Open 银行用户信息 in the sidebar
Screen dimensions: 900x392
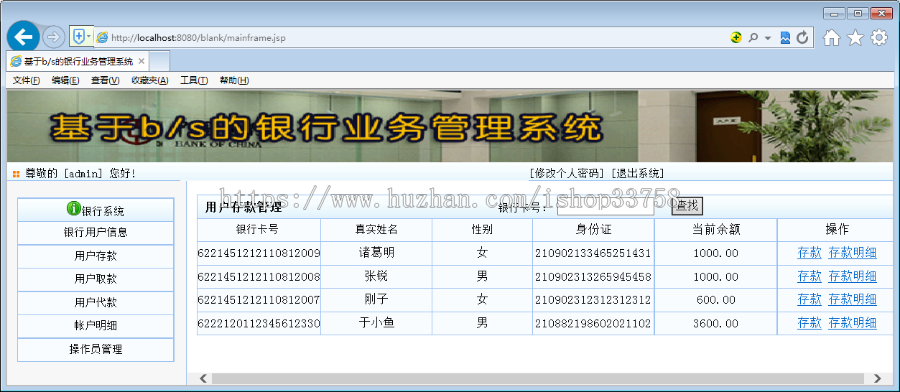point(96,232)
